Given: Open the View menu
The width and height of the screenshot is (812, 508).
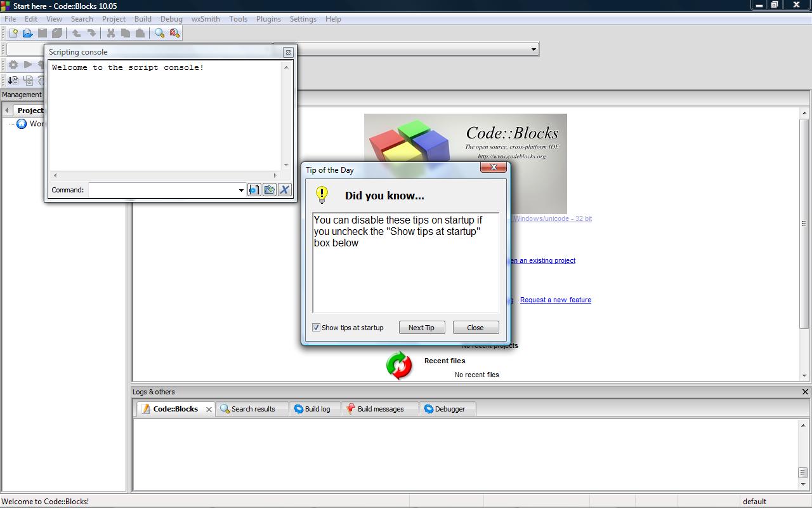Looking at the screenshot, I should [x=54, y=19].
